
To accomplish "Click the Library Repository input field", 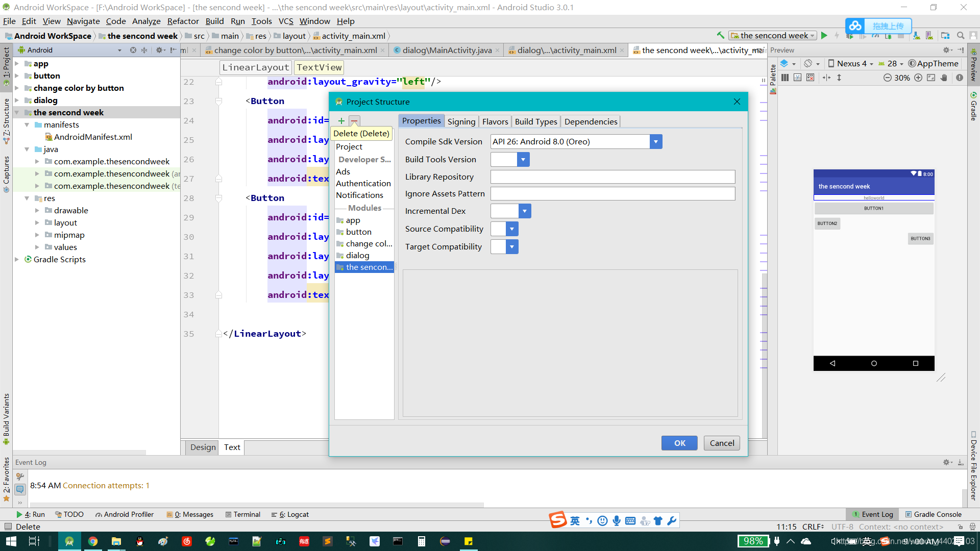I will [x=612, y=177].
